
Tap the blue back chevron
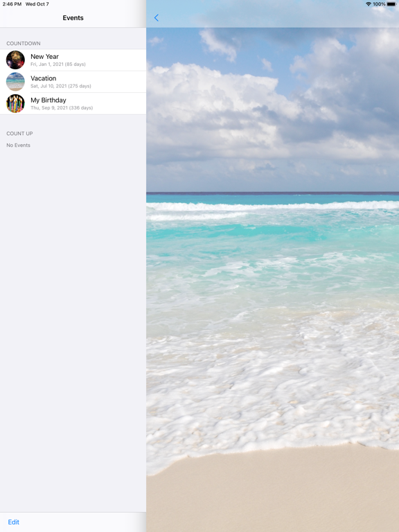pyautogui.click(x=156, y=17)
